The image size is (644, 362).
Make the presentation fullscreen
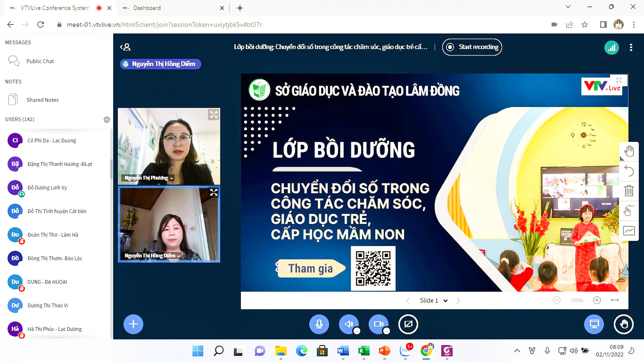point(619,81)
